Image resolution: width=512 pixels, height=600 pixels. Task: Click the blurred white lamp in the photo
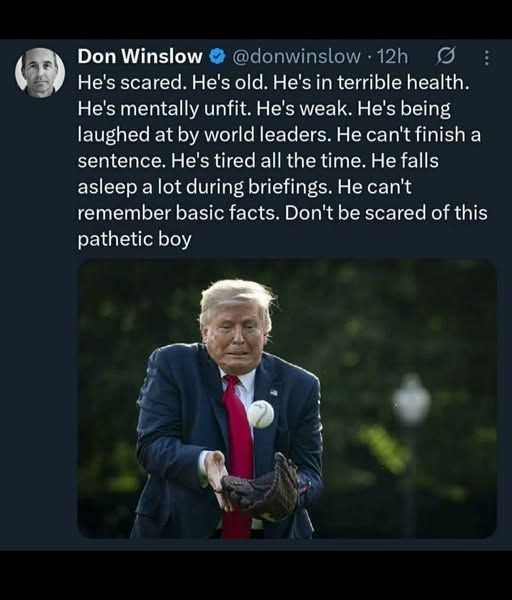pos(412,400)
